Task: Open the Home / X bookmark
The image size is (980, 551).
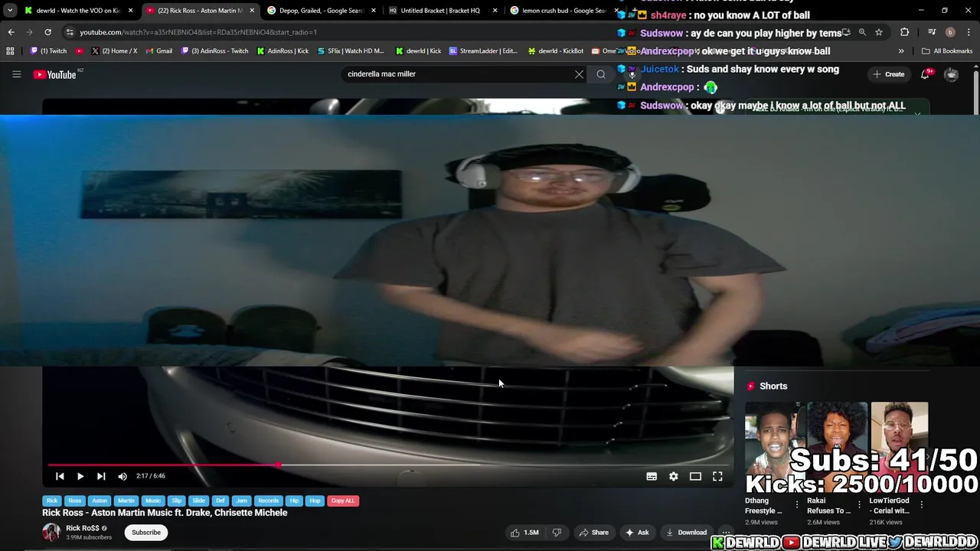Action: [115, 51]
